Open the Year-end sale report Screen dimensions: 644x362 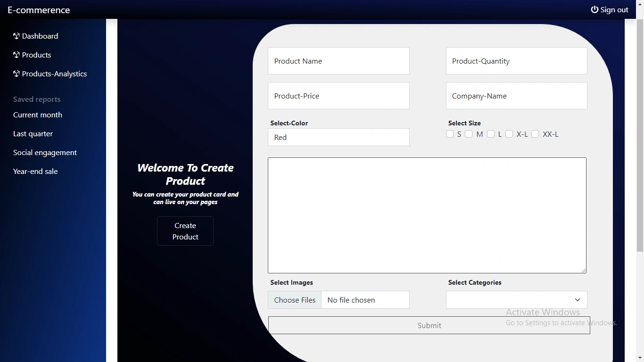35,172
